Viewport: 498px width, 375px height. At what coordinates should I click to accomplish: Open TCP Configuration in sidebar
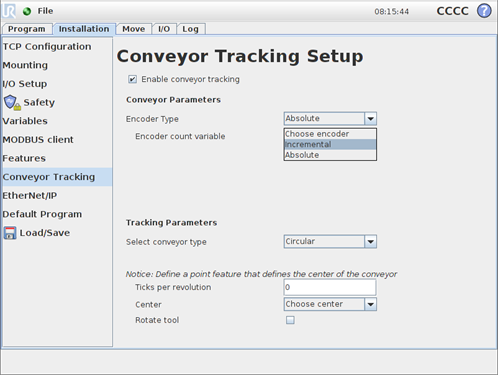(x=57, y=46)
